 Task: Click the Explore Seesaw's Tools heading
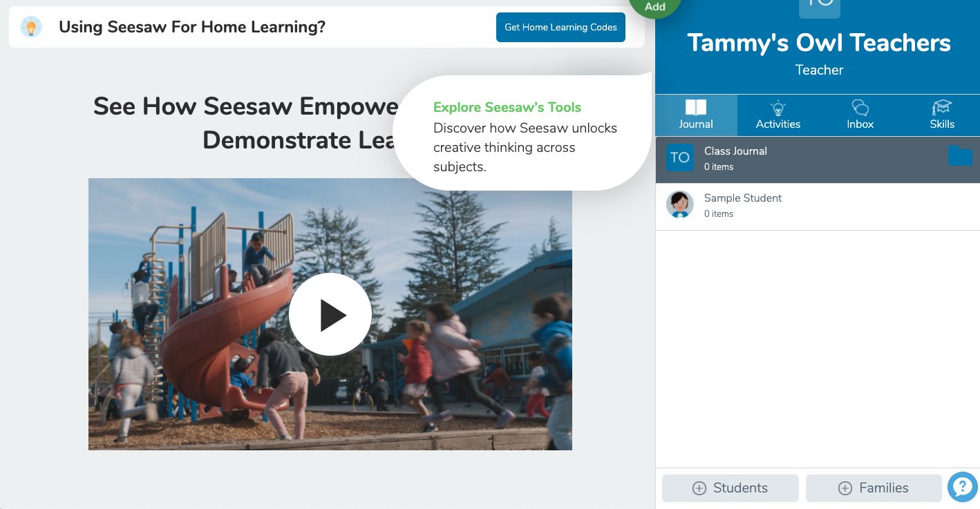click(x=507, y=107)
